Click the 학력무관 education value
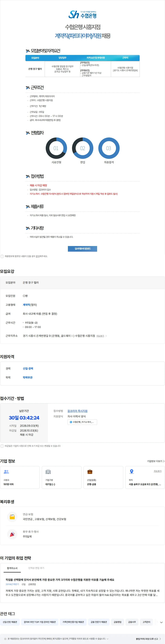This screenshot has width=165, height=644. pos(28,377)
